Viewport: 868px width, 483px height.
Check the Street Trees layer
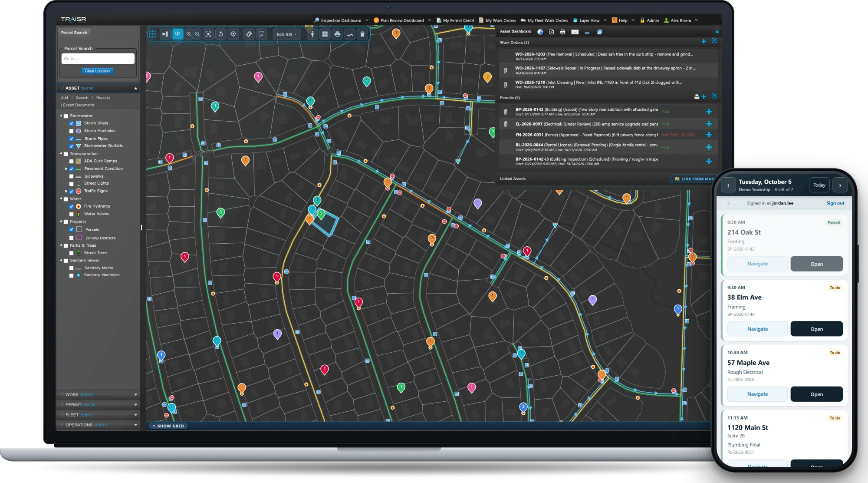click(72, 253)
